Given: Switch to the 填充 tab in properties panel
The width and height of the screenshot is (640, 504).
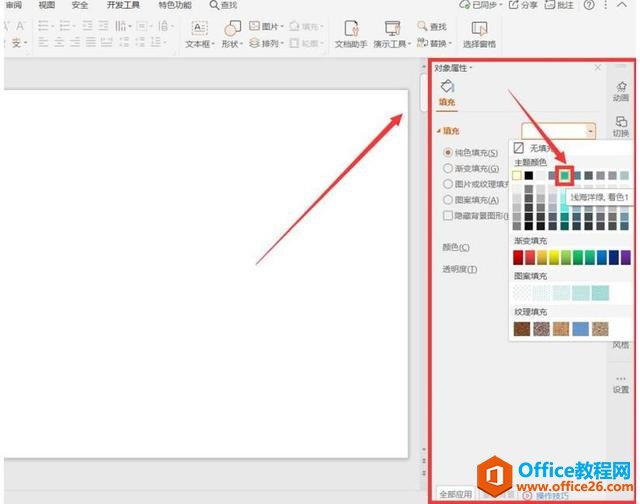Looking at the screenshot, I should coord(447,102).
